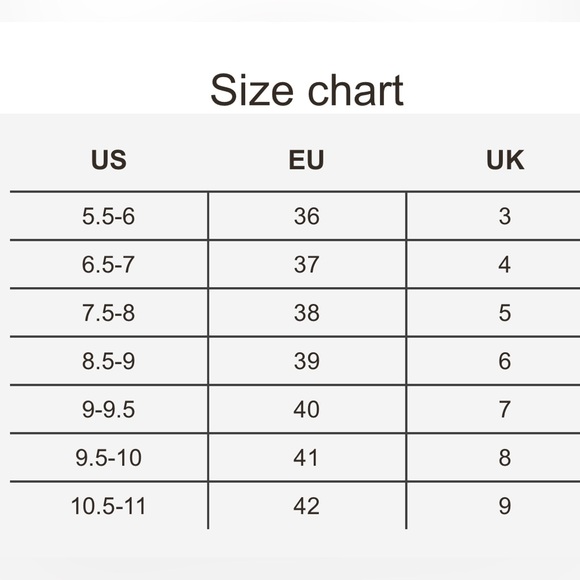Viewport: 580px width, 580px height.
Task: Click EU size 38 cell
Action: coord(307,313)
